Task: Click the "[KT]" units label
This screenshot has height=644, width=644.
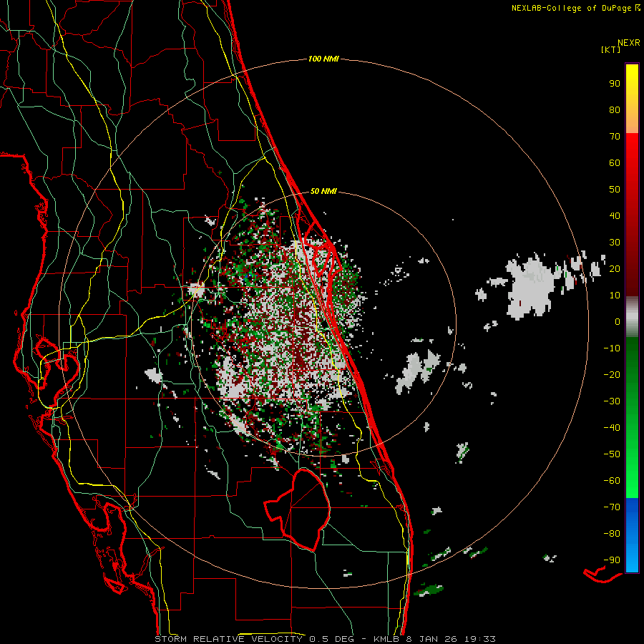Action: tap(610, 49)
